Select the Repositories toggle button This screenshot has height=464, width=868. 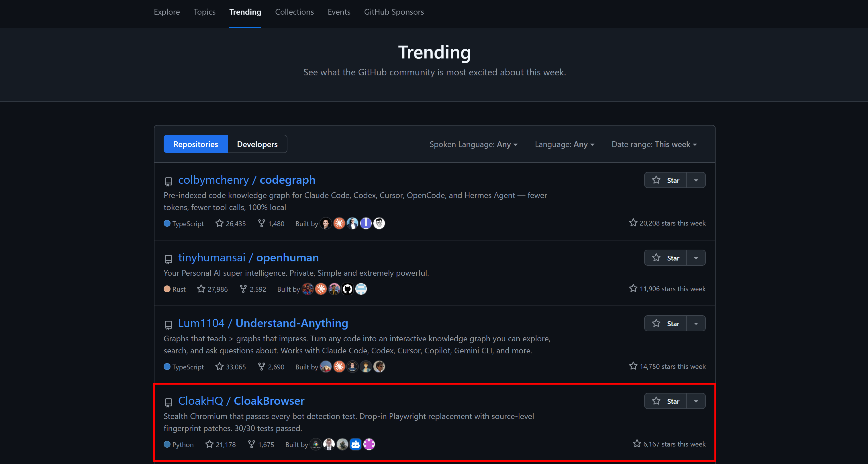click(x=196, y=144)
